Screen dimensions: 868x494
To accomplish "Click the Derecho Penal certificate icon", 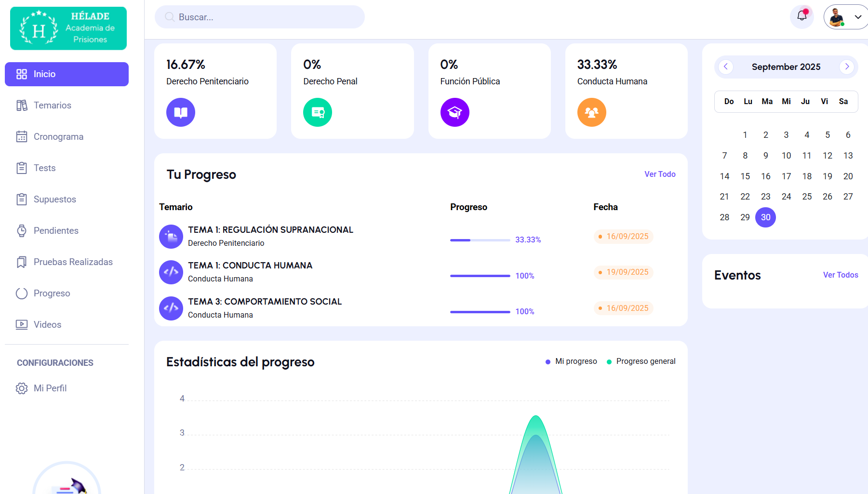I will click(x=318, y=112).
